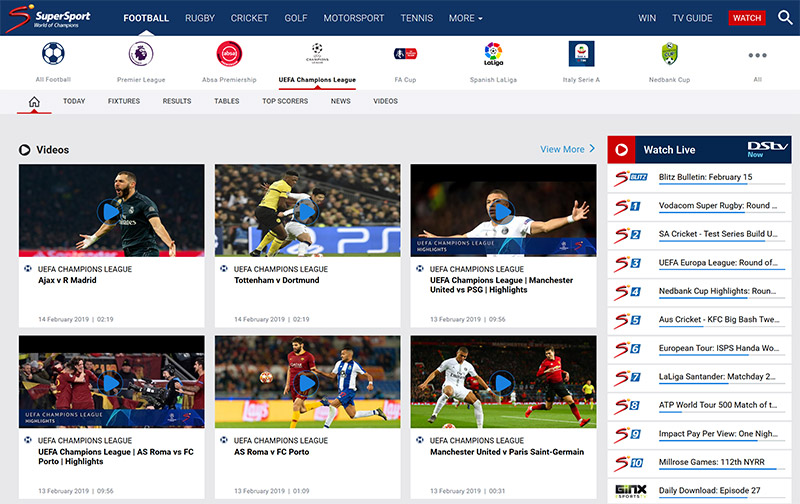Go to the home icon tab
Viewport: 800px width, 504px height.
click(x=34, y=102)
